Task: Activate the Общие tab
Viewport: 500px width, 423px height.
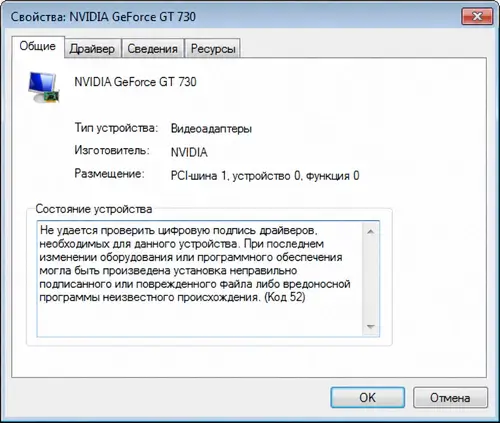Action: pos(38,46)
